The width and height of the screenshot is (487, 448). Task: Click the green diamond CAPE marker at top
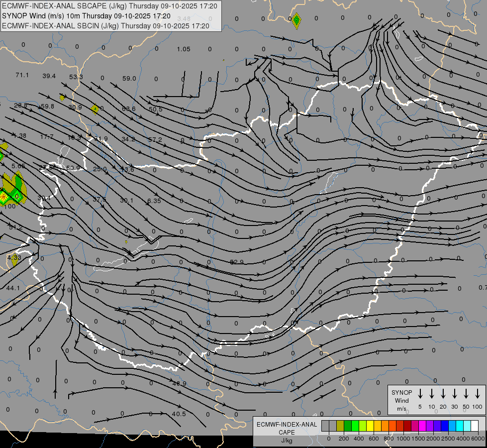point(296,20)
